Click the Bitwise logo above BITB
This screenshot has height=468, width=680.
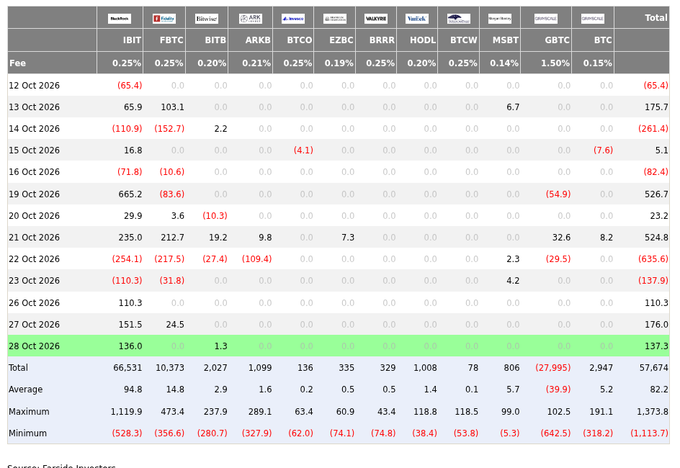tap(206, 19)
